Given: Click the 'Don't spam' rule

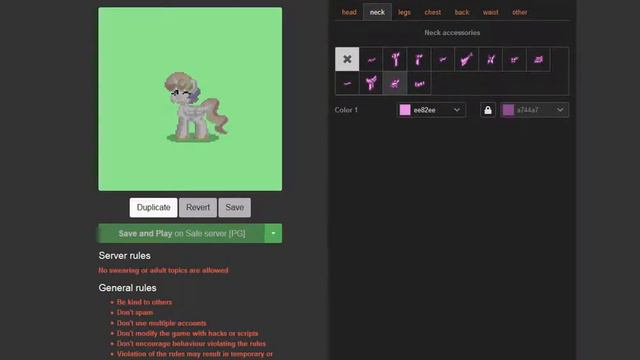Looking at the screenshot, I should pyautogui.click(x=135, y=312).
